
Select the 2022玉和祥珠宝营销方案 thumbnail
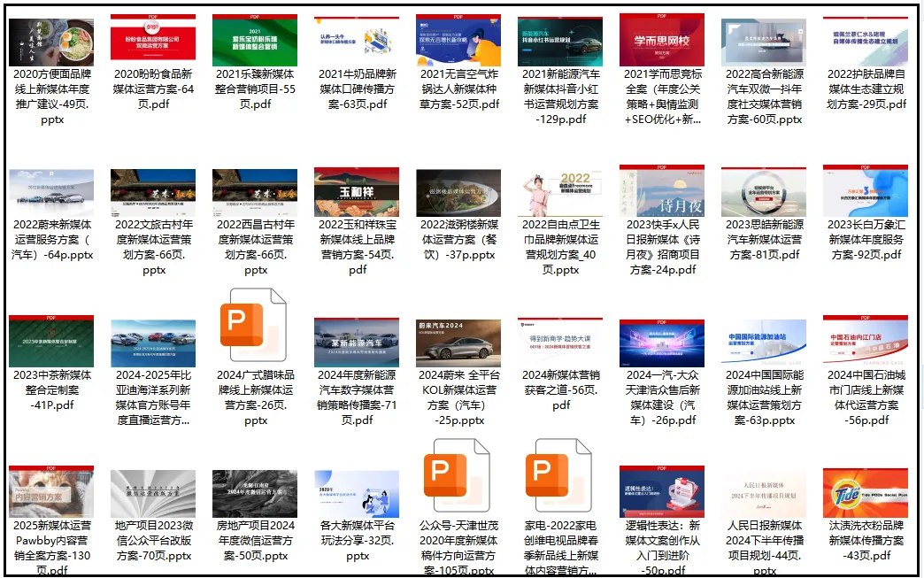pyautogui.click(x=357, y=190)
